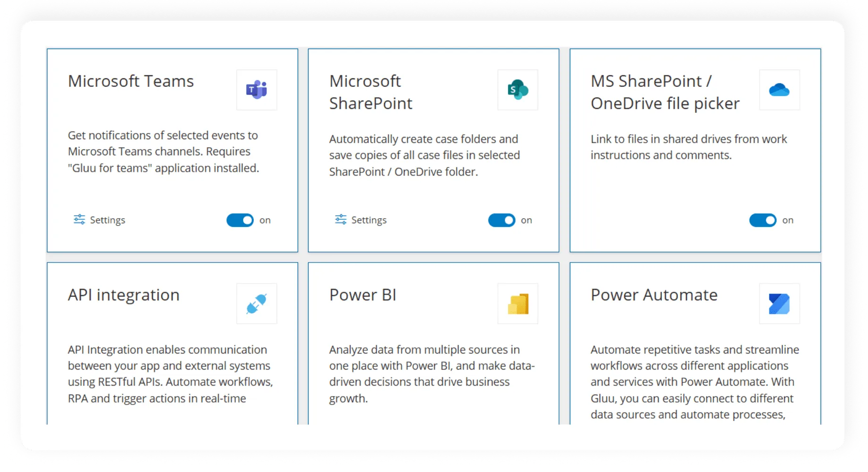
Task: Open Settings for Microsoft SharePoint
Action: 361,220
